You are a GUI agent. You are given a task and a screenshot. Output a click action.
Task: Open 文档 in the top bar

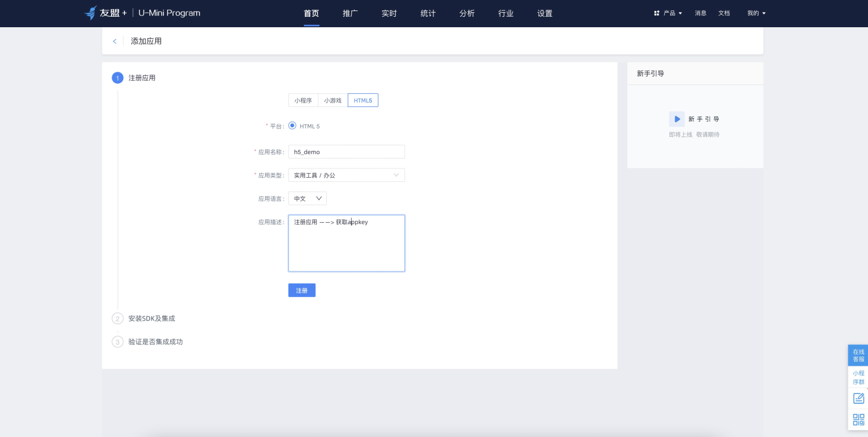pyautogui.click(x=724, y=13)
